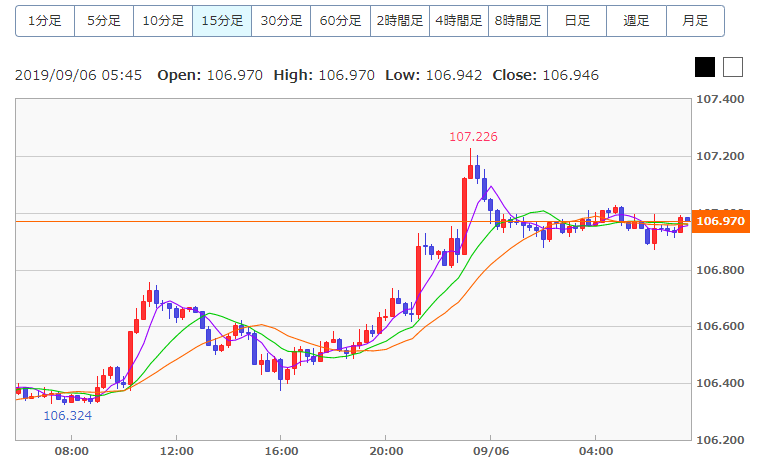Click the 106.200 price axis label
The width and height of the screenshot is (766, 466).
coord(720,440)
